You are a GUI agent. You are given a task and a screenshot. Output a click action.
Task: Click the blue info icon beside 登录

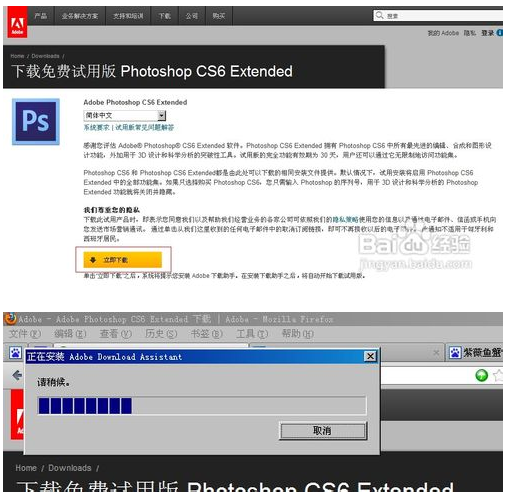coord(500,33)
